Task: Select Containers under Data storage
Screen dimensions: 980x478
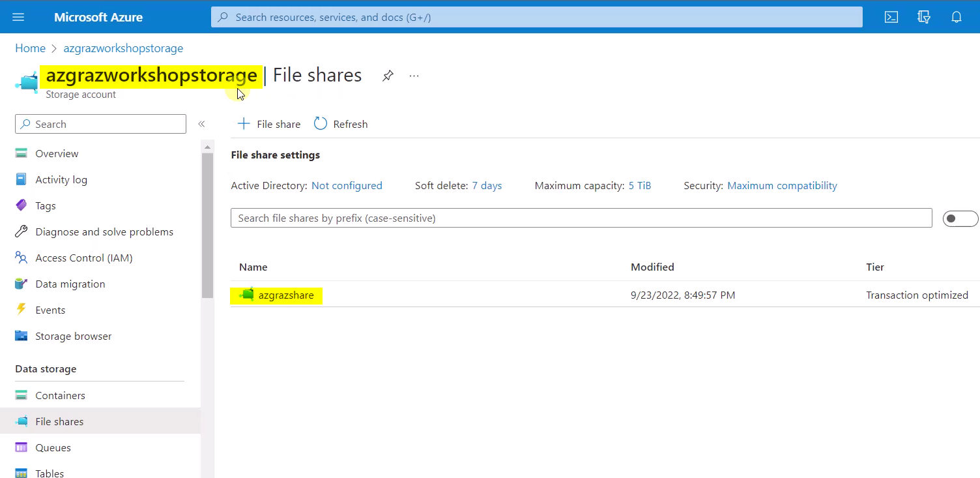Action: point(60,395)
